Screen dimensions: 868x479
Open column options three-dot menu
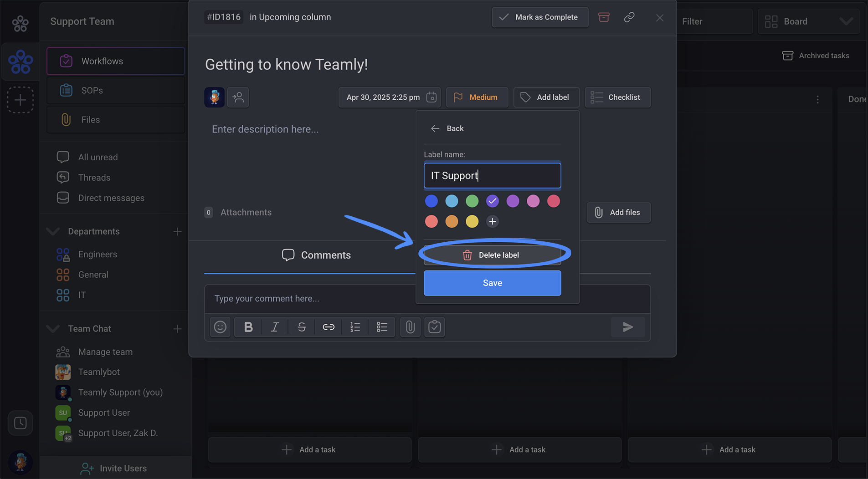coord(818,99)
